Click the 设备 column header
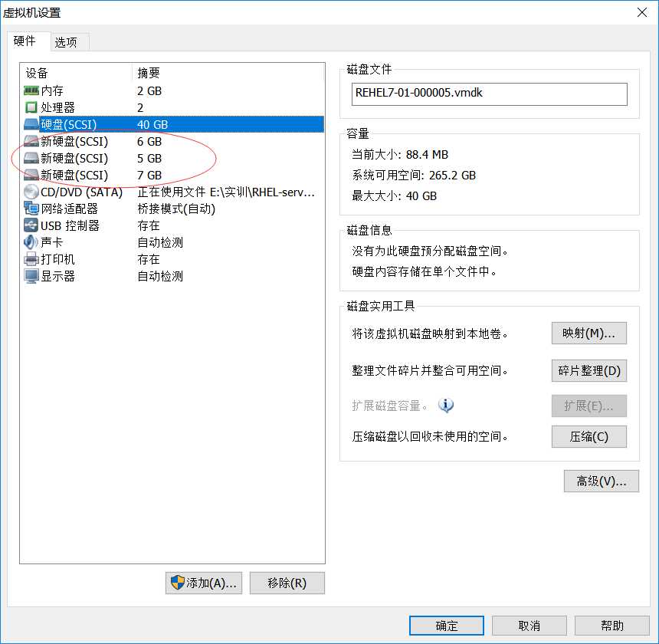This screenshot has height=644, width=659. tap(37, 73)
